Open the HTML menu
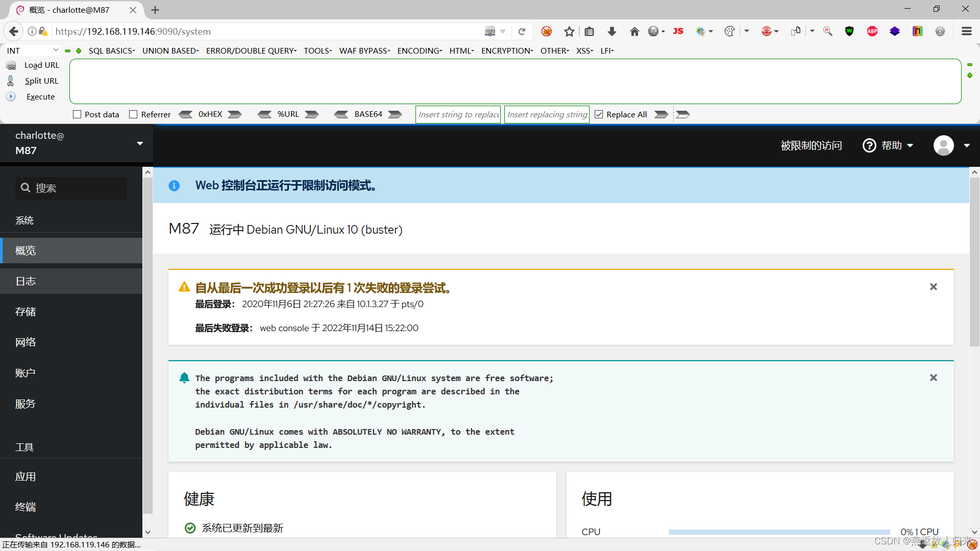The image size is (980, 551). pos(461,51)
